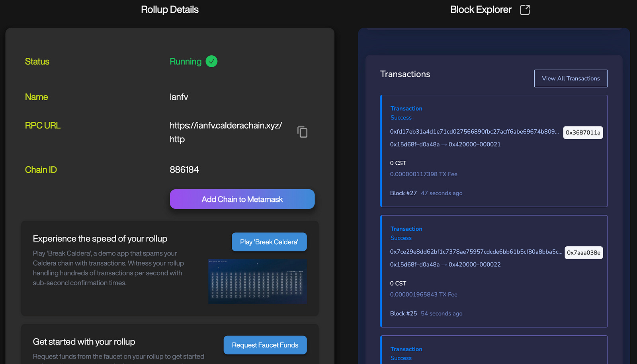Copy the RPC URL with the copy icon
Viewport: 637px width, 364px height.
pos(303,132)
